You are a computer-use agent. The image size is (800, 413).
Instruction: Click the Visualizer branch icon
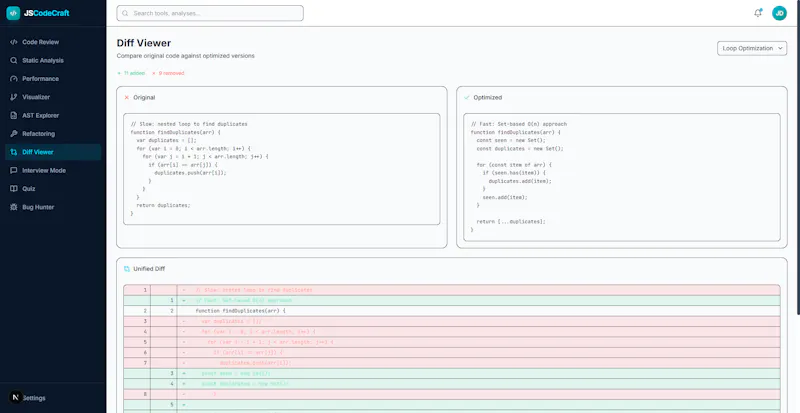coord(14,97)
